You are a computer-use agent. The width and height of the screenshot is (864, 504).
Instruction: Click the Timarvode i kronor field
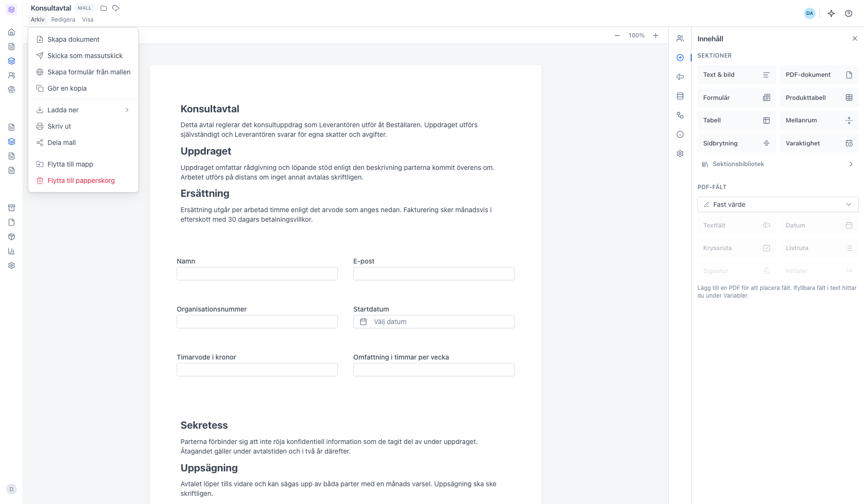pos(257,370)
